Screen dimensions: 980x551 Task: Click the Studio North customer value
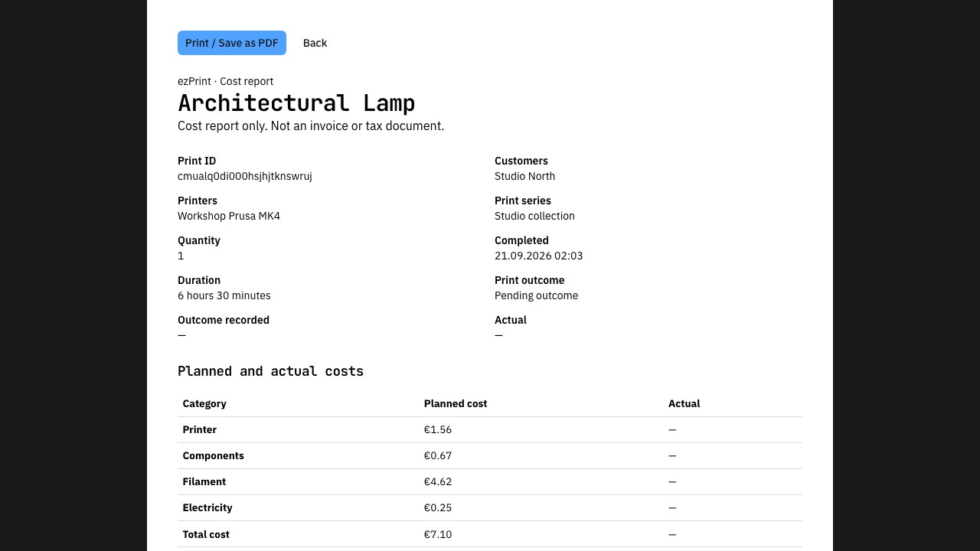coord(524,176)
